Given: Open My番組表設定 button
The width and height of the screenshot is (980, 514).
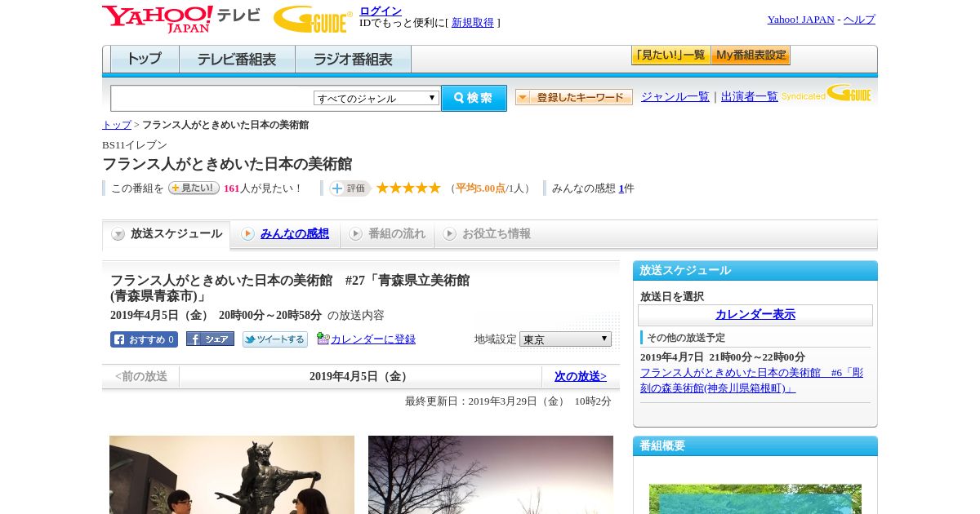Looking at the screenshot, I should pyautogui.click(x=751, y=55).
